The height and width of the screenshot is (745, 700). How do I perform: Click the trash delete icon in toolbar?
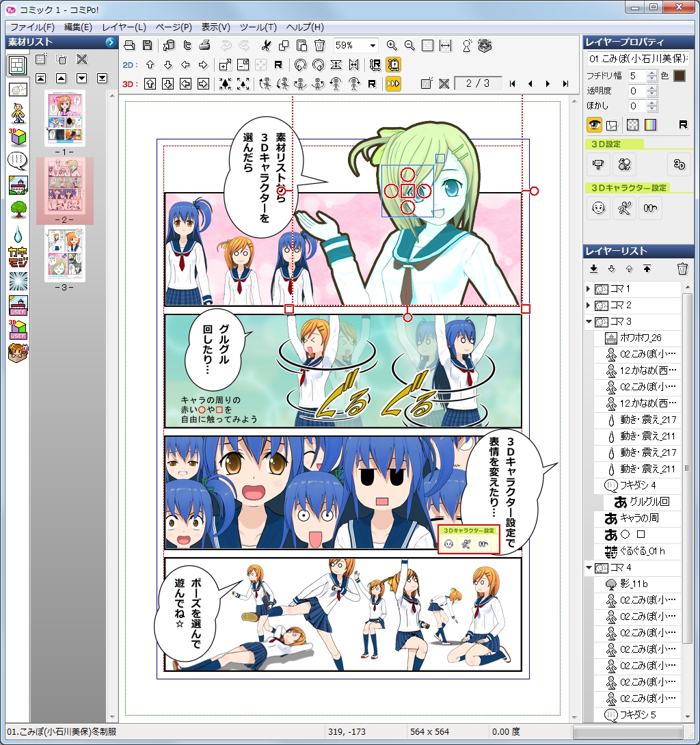coord(320,46)
